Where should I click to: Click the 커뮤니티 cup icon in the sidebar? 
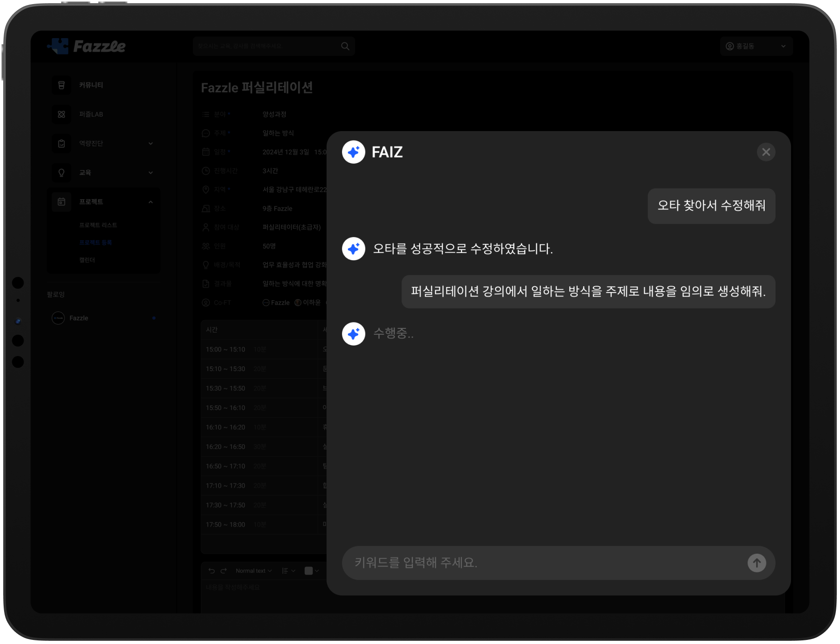coord(61,85)
